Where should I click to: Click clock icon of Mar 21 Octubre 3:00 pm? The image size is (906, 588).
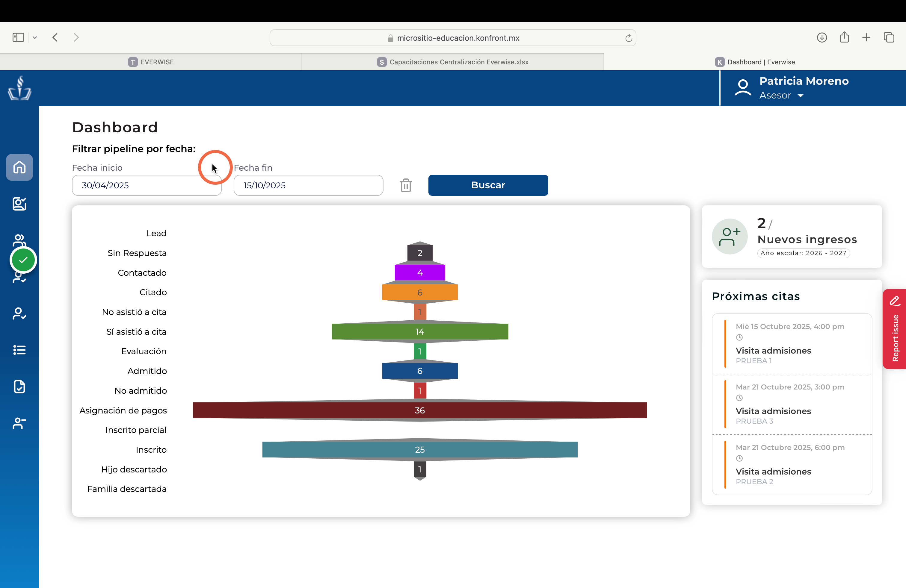[739, 398]
